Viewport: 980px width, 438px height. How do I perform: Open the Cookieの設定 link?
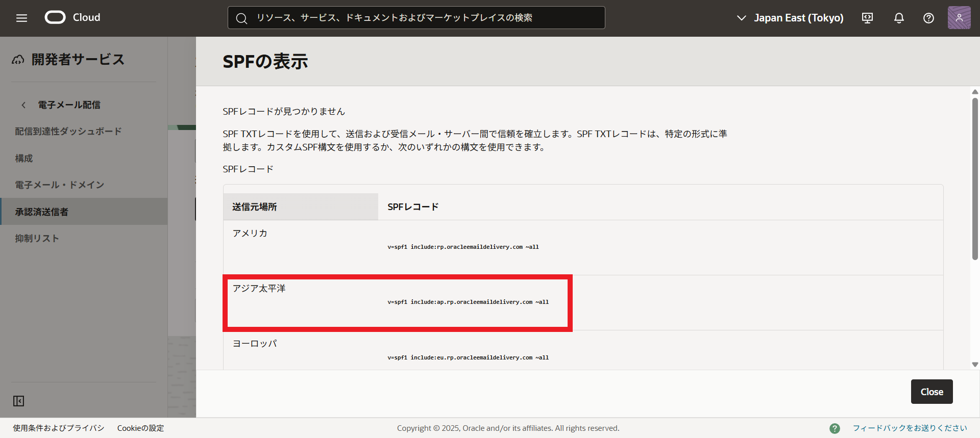140,428
